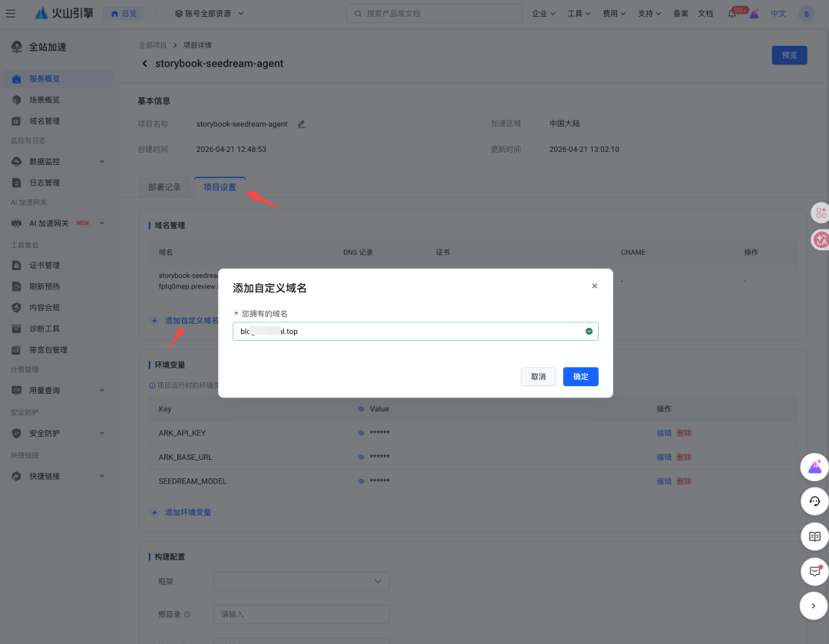This screenshot has height=644, width=829.
Task: Select the 项目设置 tab
Action: point(220,187)
